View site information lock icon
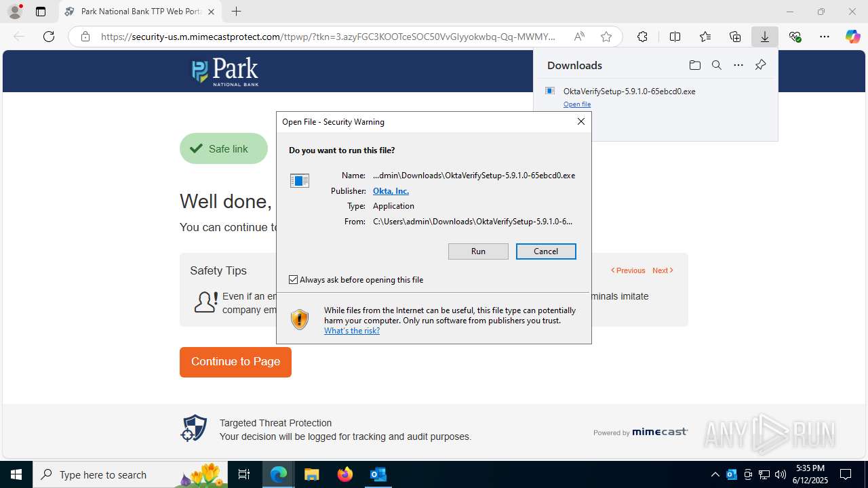 pyautogui.click(x=85, y=37)
